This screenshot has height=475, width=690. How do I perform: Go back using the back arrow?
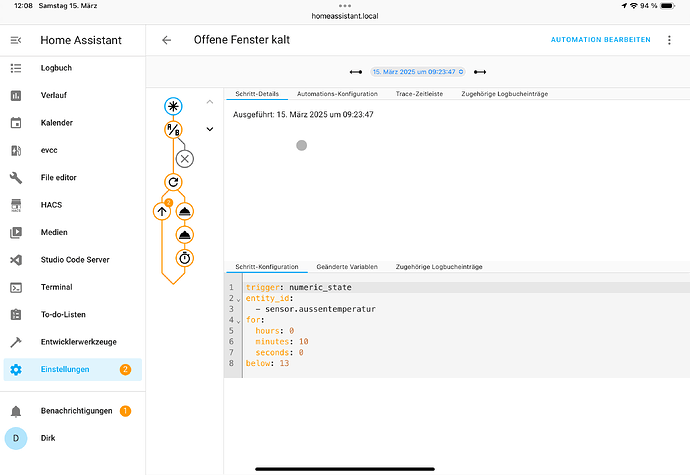[167, 40]
